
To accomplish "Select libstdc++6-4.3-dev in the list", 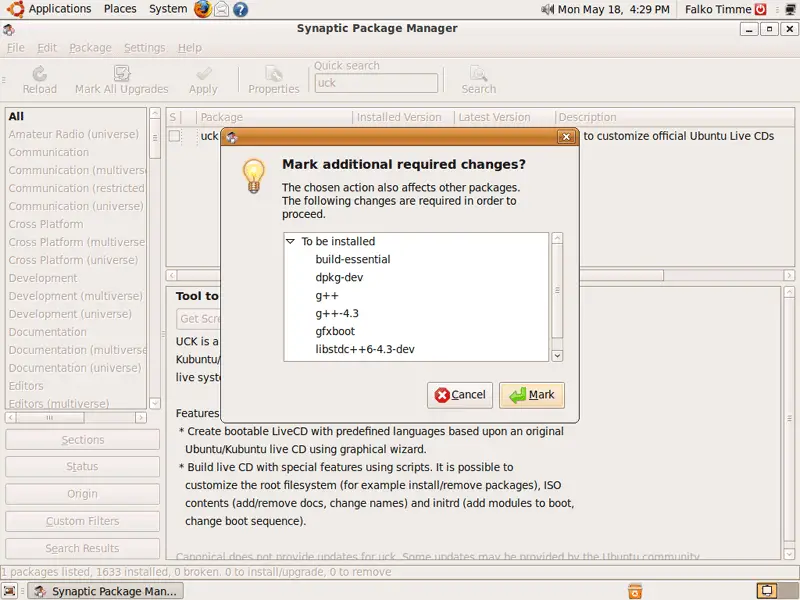I will 365,349.
